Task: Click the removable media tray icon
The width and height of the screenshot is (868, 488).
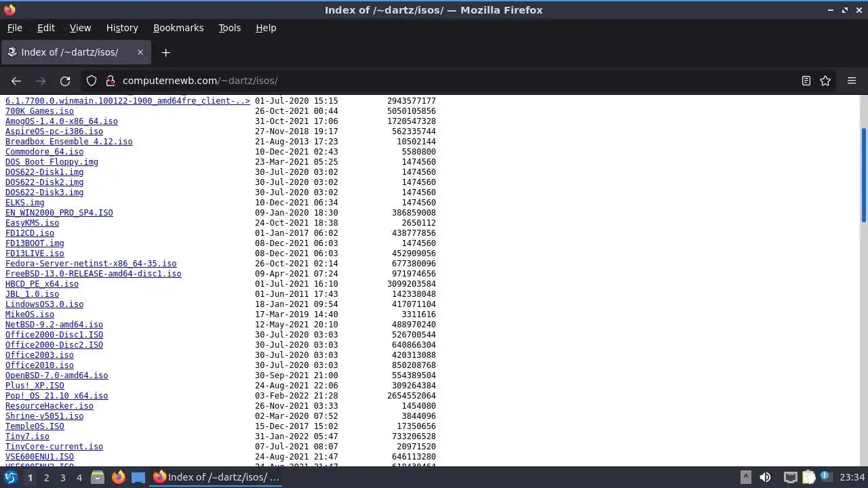Action: coord(745,477)
